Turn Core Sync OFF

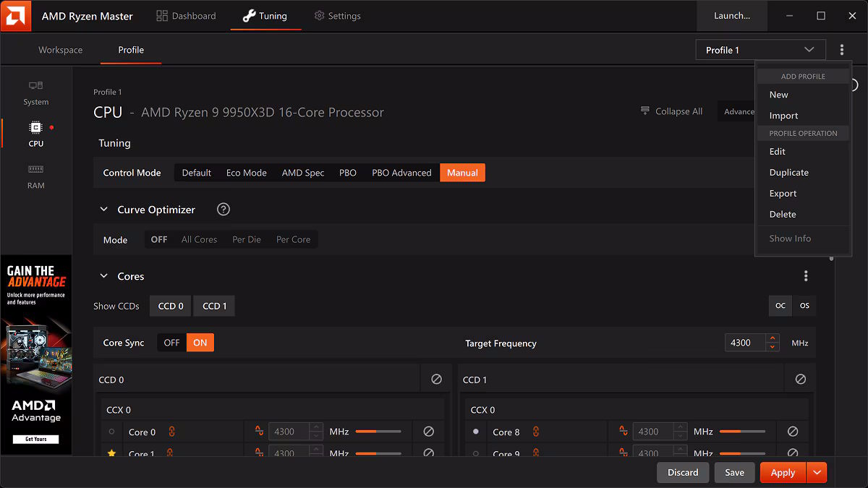click(171, 343)
